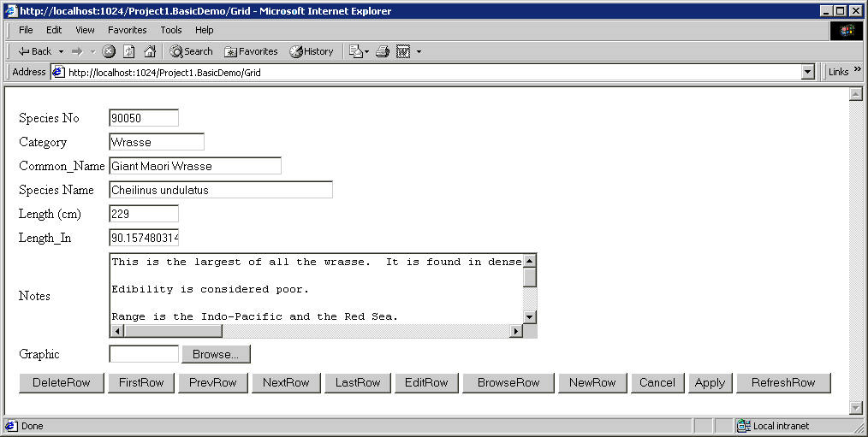Open the Back history dropdown arrow
Viewport: 868px width, 437px height.
pos(61,51)
